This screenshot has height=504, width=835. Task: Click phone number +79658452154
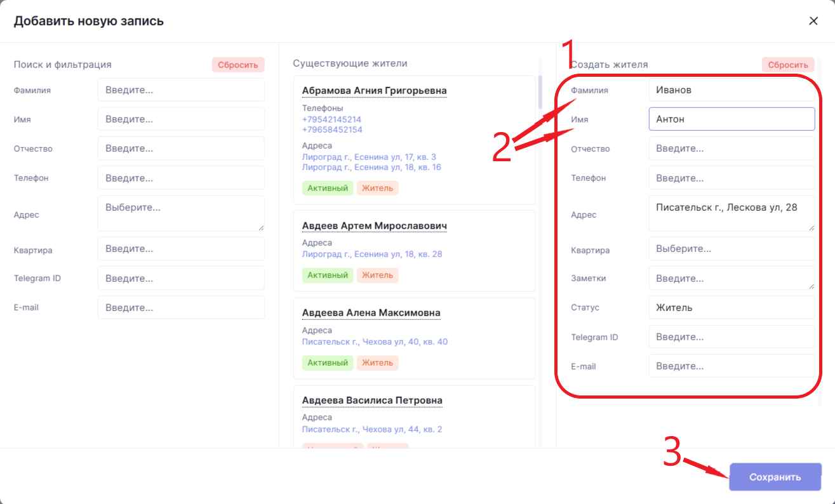331,130
